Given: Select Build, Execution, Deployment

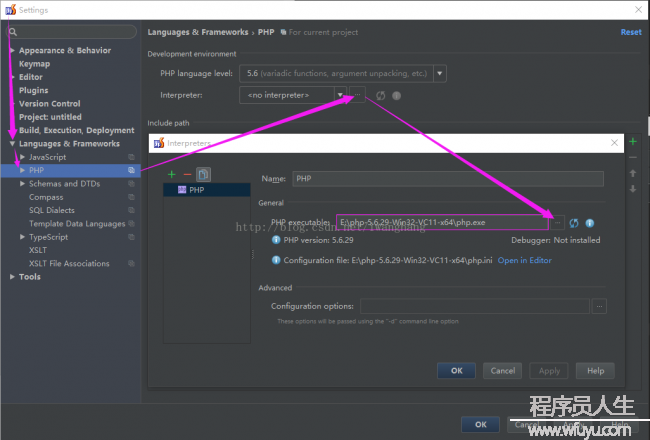Looking at the screenshot, I should pyautogui.click(x=77, y=130).
